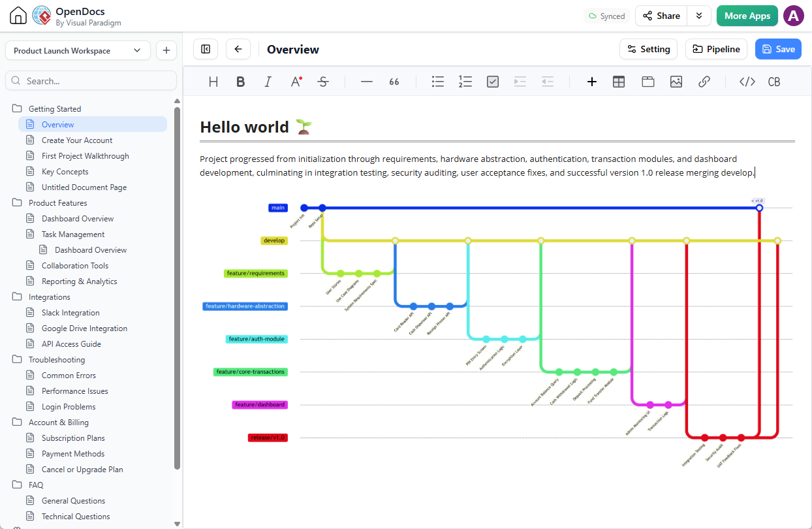Screen dimensions: 812x529
Task: Insert a blockquote
Action: tap(394, 82)
